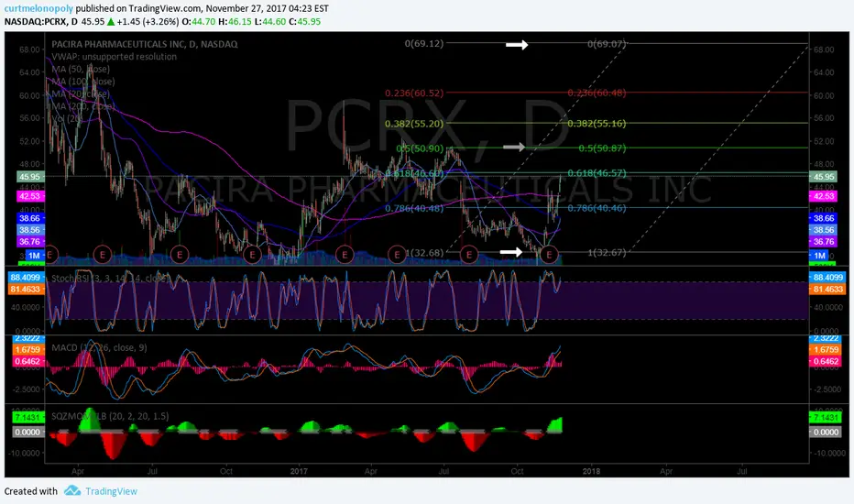Click the VWAP: unsupported resolution legend
The width and height of the screenshot is (854, 504).
(114, 57)
